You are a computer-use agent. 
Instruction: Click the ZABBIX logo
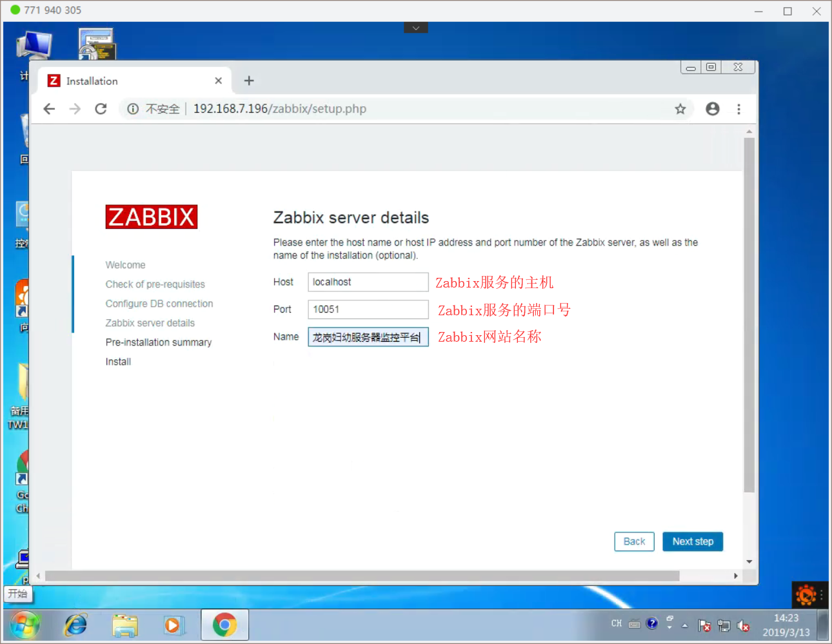pyautogui.click(x=152, y=217)
